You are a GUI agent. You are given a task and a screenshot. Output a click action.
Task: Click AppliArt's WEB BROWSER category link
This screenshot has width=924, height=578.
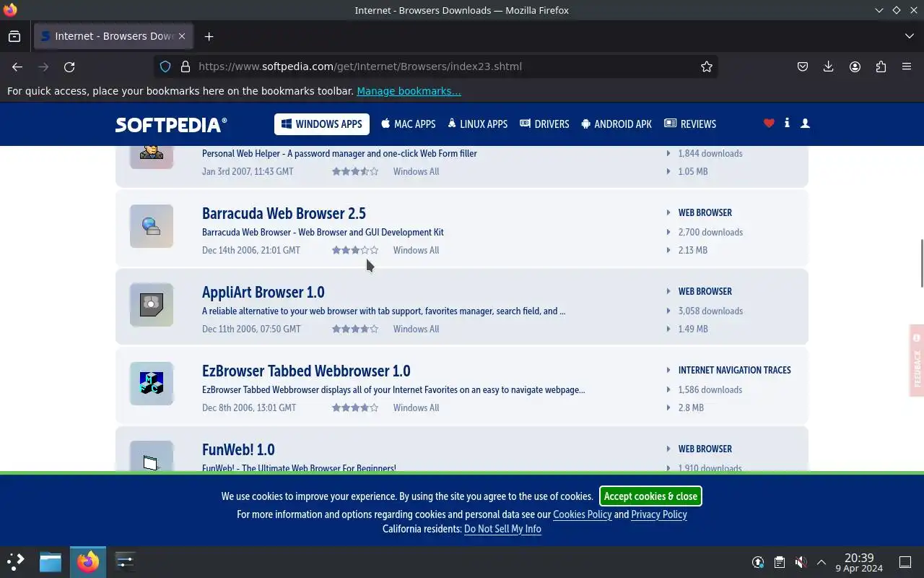pos(705,291)
